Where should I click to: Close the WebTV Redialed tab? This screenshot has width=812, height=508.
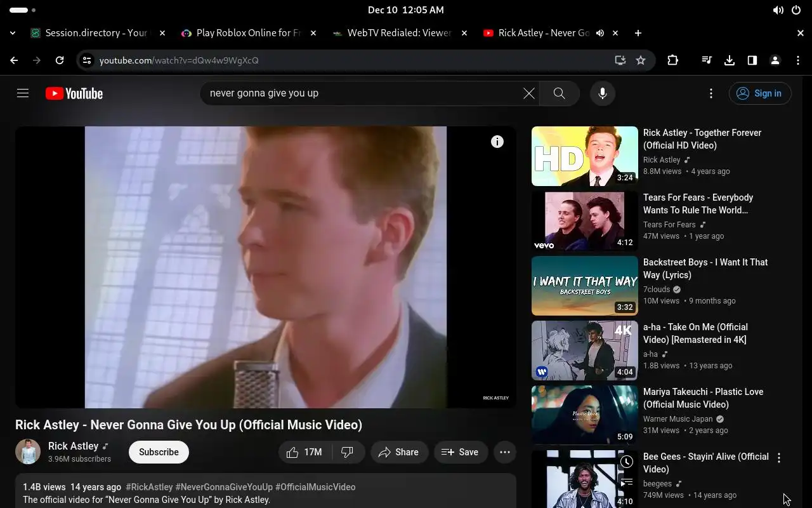(464, 33)
